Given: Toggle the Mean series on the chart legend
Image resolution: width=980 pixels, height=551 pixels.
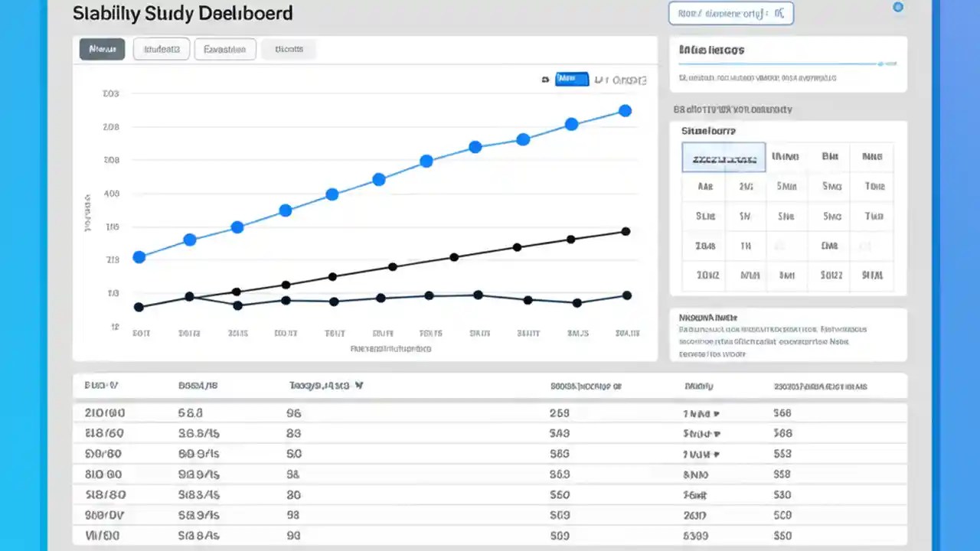Looking at the screenshot, I should (571, 79).
